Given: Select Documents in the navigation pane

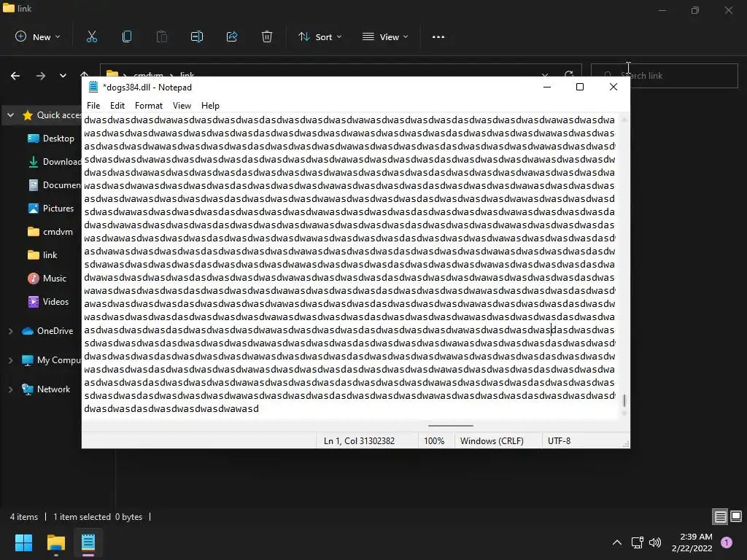Looking at the screenshot, I should pos(53,185).
